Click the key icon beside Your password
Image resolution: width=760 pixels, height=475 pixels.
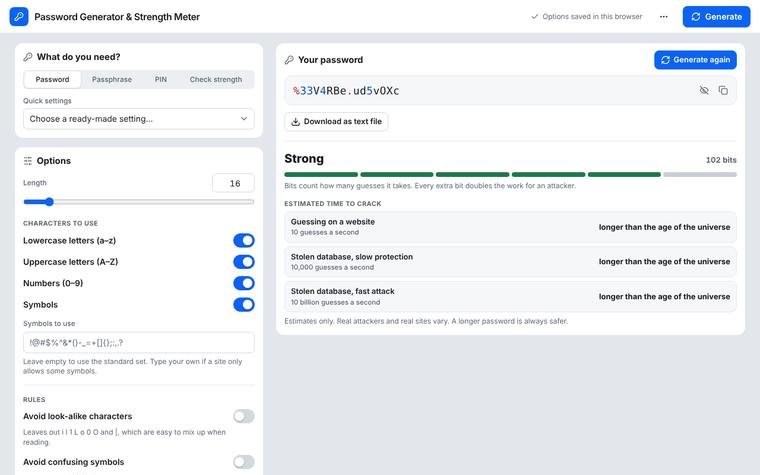289,60
